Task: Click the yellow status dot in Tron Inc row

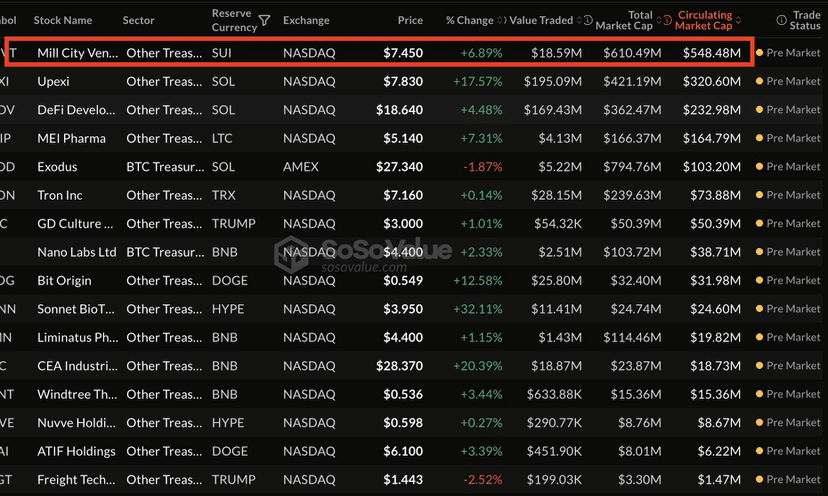Action: (759, 195)
